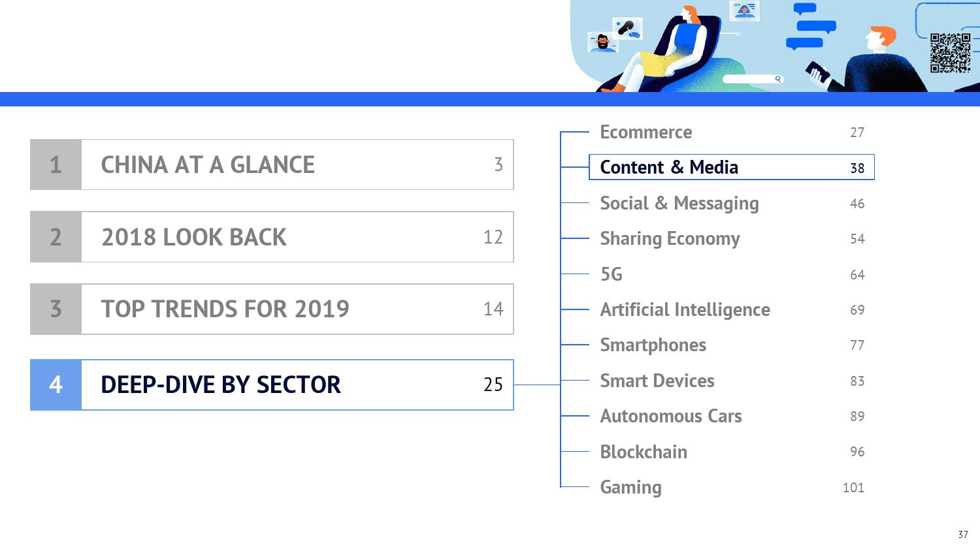Click page number 77 for Smartphones
The width and height of the screenshot is (980, 551).
[857, 345]
